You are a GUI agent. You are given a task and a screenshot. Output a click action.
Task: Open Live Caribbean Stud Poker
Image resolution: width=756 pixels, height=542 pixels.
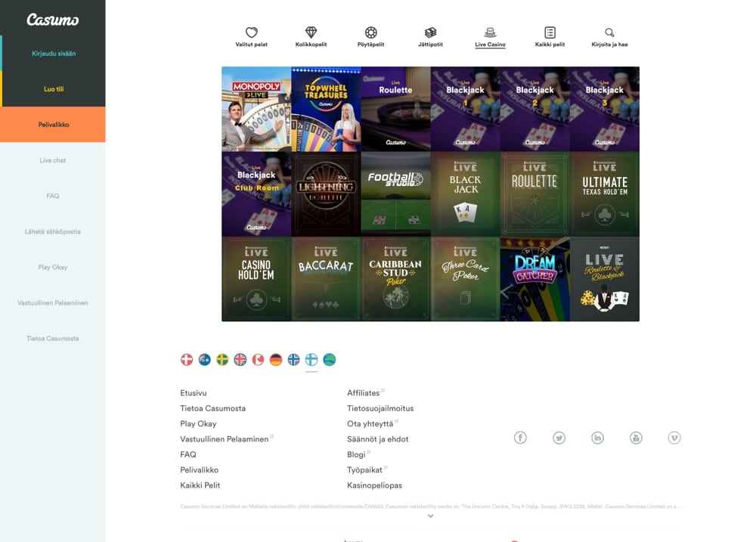click(x=396, y=279)
